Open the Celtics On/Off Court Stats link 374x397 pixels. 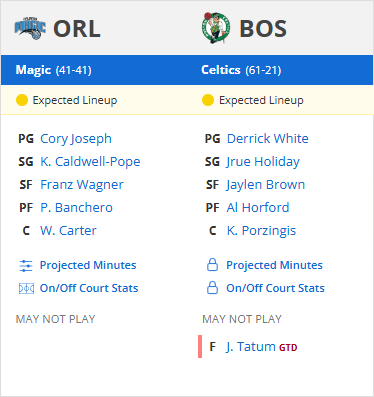tap(275, 288)
